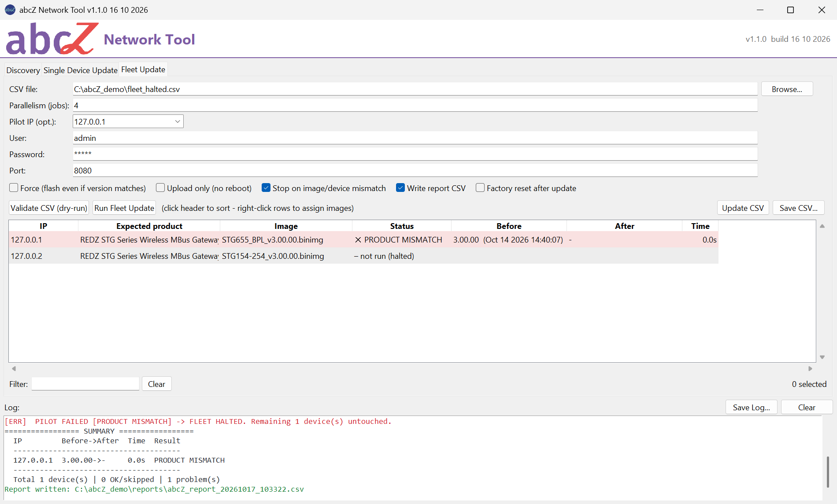Image resolution: width=837 pixels, height=504 pixels.
Task: Click Browse... to choose CSV file
Action: 787,89
